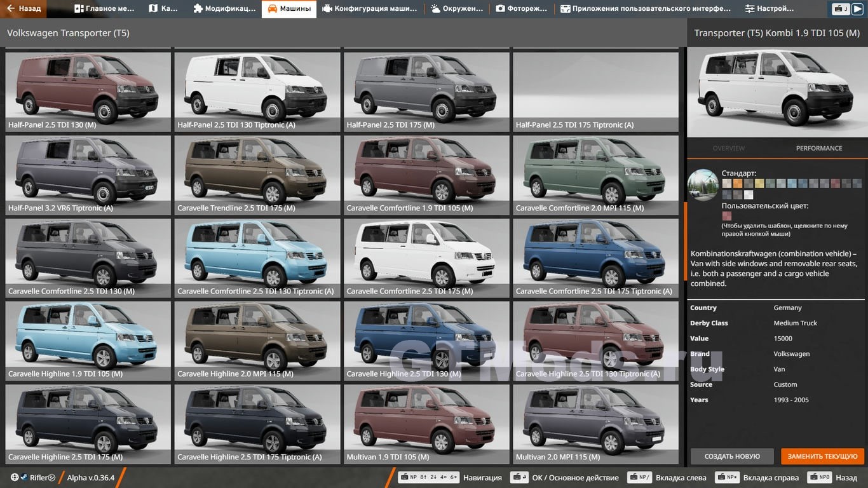This screenshot has width=868, height=488.
Task: Select Caravelle Comfortline 1.9 TDI 105 (M)
Action: point(426,175)
